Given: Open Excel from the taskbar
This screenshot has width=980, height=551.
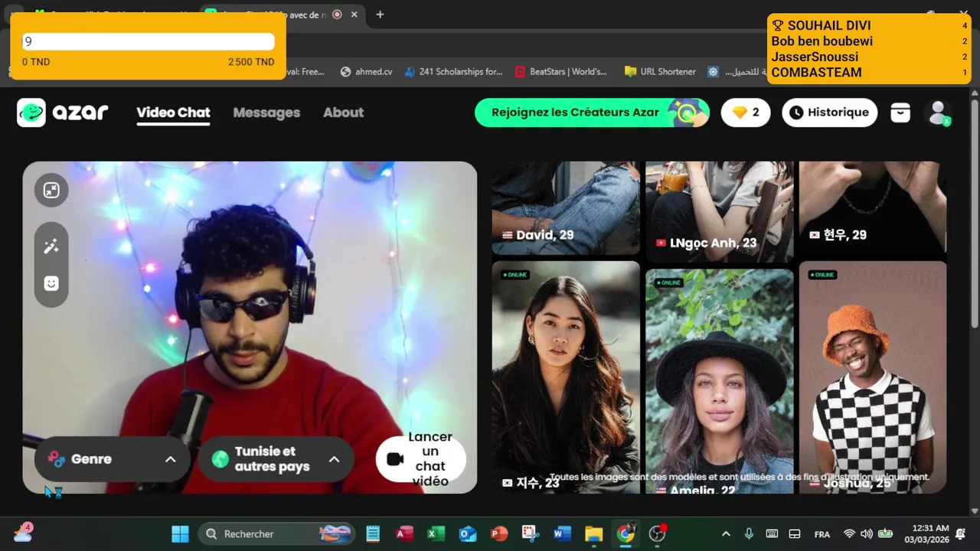Looking at the screenshot, I should tap(436, 533).
